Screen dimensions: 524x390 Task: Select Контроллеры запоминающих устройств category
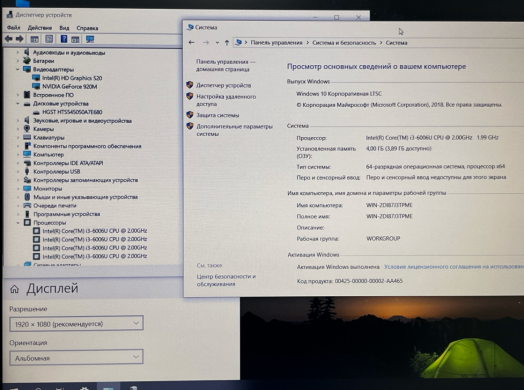click(x=86, y=180)
